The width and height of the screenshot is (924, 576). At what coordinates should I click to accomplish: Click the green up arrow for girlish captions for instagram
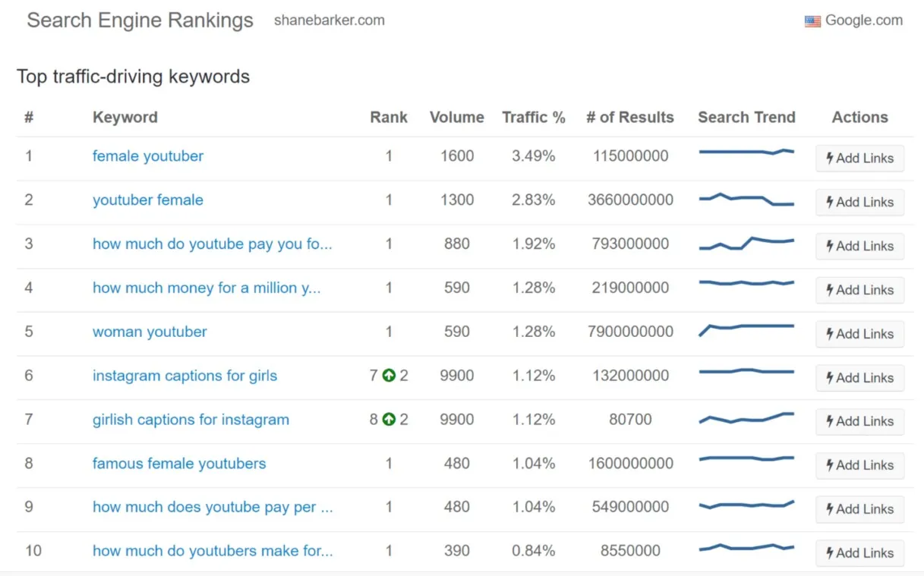coord(389,420)
